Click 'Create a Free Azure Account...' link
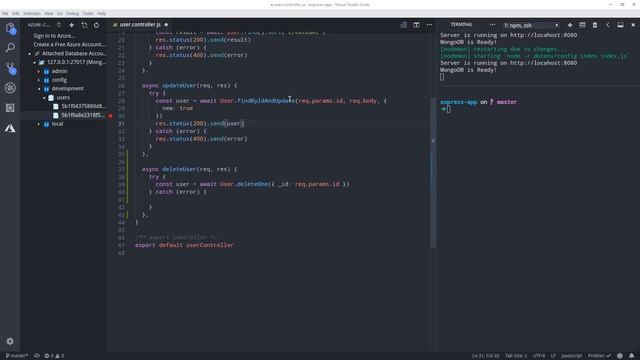This screenshot has height=360, width=640. (x=69, y=44)
